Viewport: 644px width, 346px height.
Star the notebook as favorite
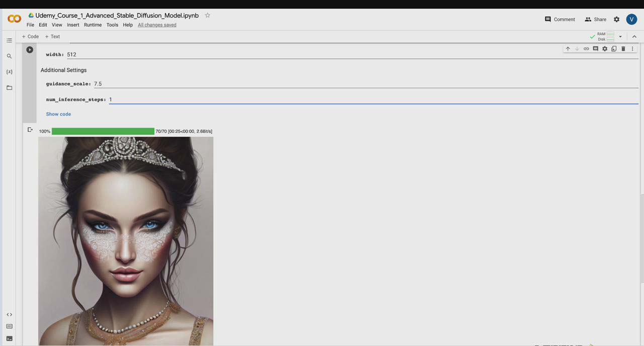coord(207,16)
